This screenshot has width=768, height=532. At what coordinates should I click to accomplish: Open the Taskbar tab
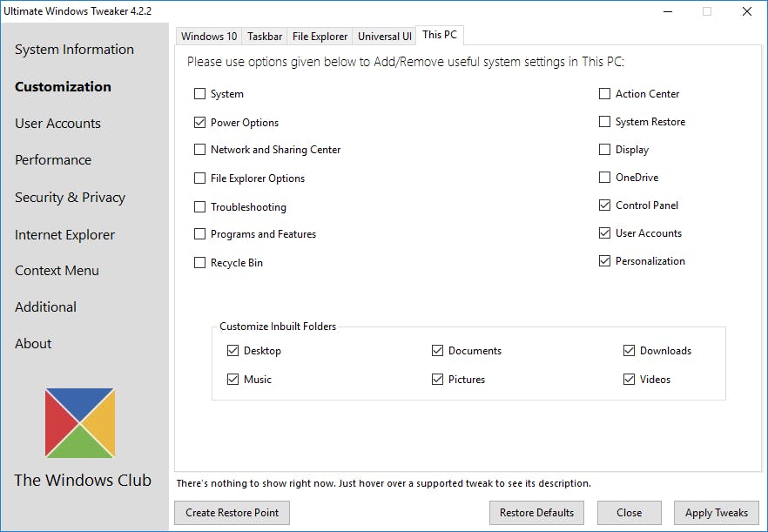(265, 37)
